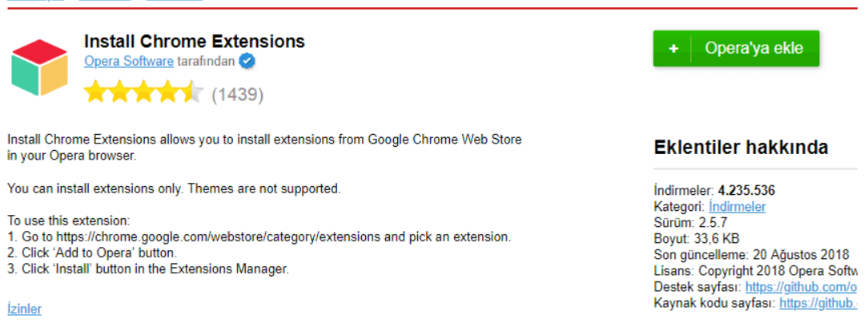Click the first rating star
This screenshot has width=868, height=332.
coord(96,93)
